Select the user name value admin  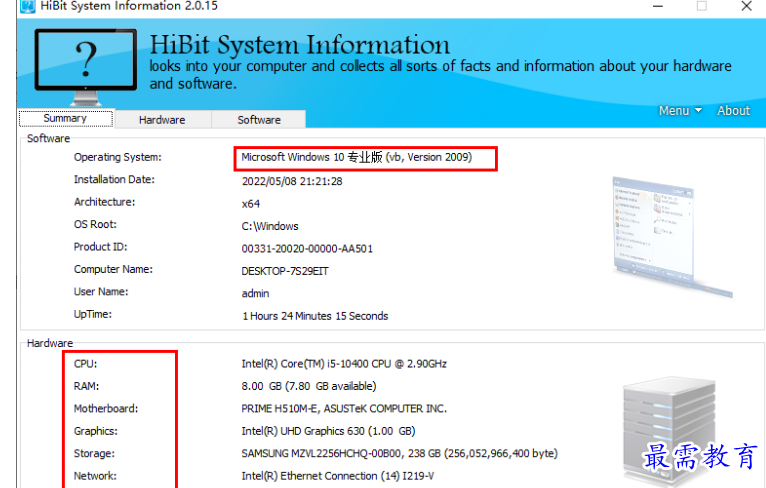tap(255, 294)
